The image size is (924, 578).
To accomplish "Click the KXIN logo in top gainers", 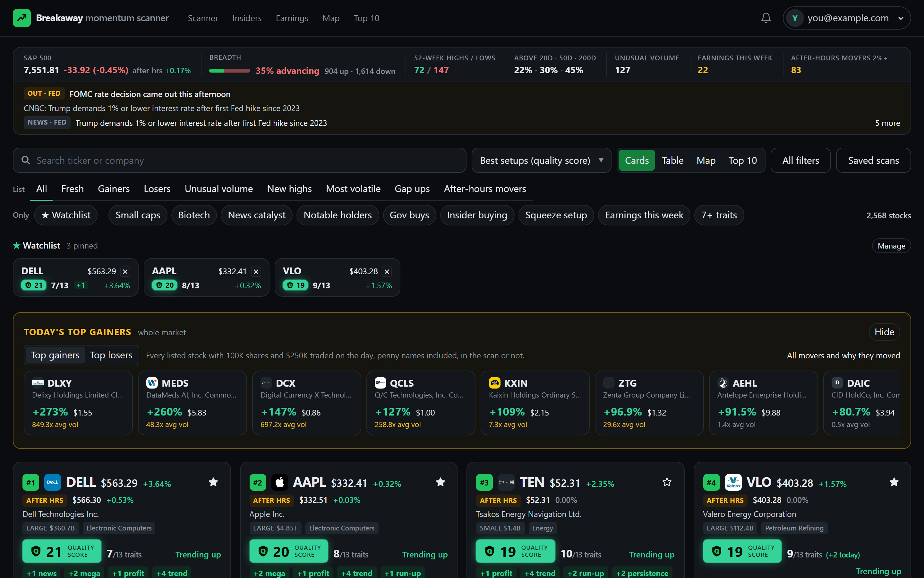I will click(494, 383).
